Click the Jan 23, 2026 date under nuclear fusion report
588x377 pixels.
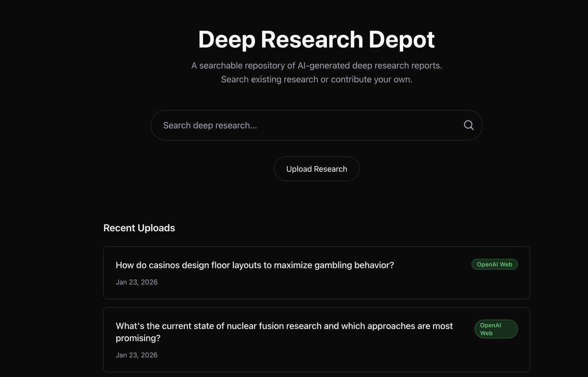point(136,355)
